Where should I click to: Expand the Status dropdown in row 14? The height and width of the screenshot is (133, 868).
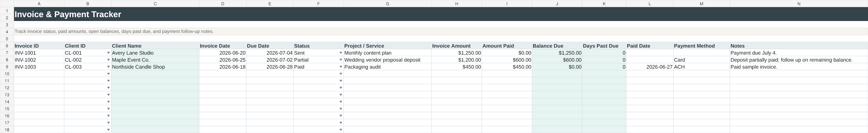[341, 102]
